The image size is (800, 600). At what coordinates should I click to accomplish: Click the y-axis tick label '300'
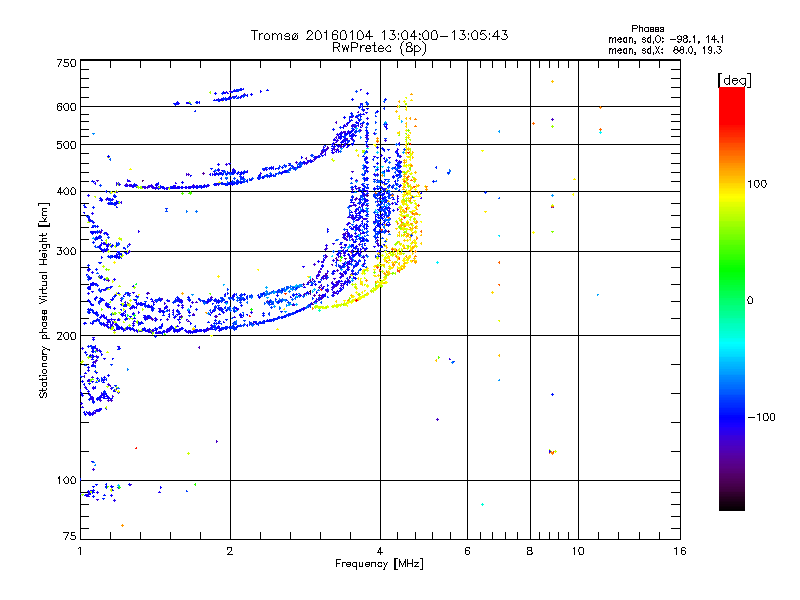66,251
